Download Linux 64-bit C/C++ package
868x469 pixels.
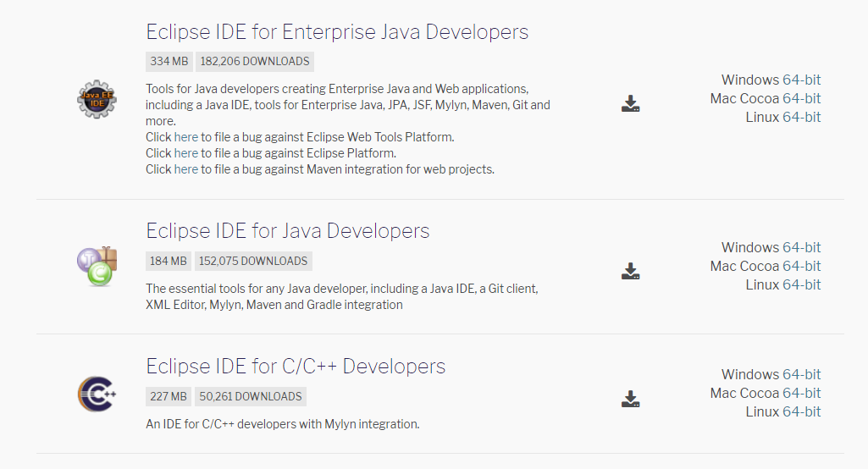(x=802, y=412)
